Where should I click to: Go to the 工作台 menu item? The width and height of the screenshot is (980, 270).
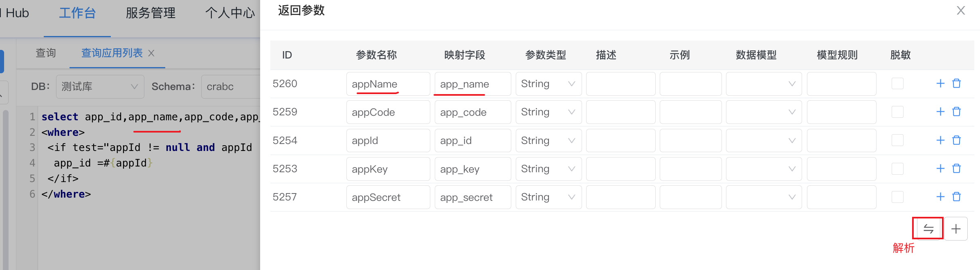(77, 13)
